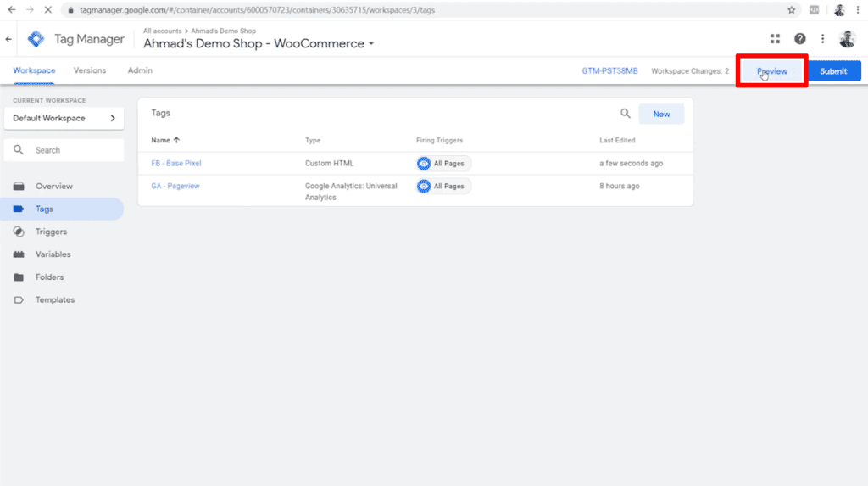The image size is (868, 486).
Task: Click Ahmad's Demo Shop breadcrumb
Action: [x=223, y=31]
